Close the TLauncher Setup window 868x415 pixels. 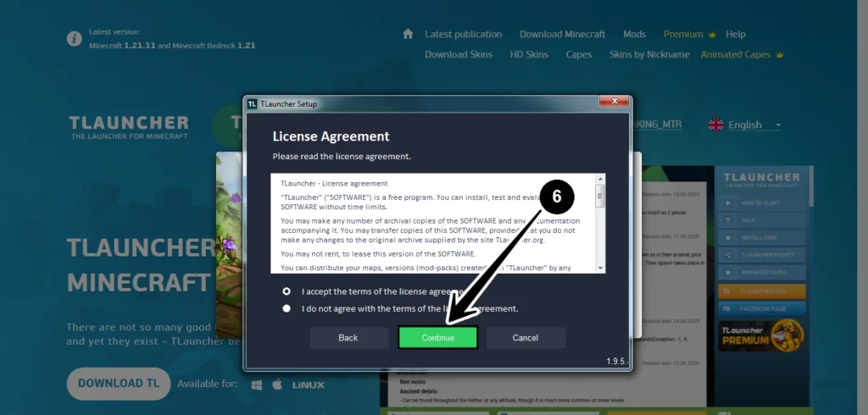click(x=614, y=102)
